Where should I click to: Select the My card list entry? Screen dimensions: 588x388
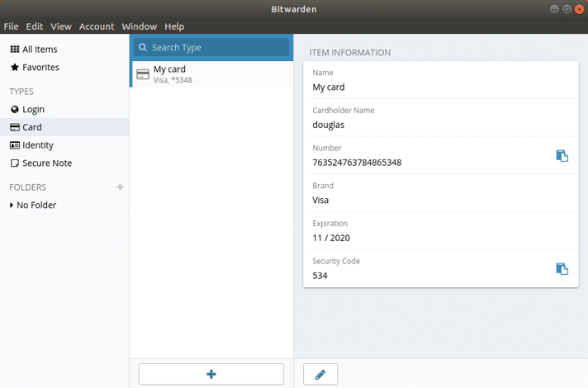point(211,74)
